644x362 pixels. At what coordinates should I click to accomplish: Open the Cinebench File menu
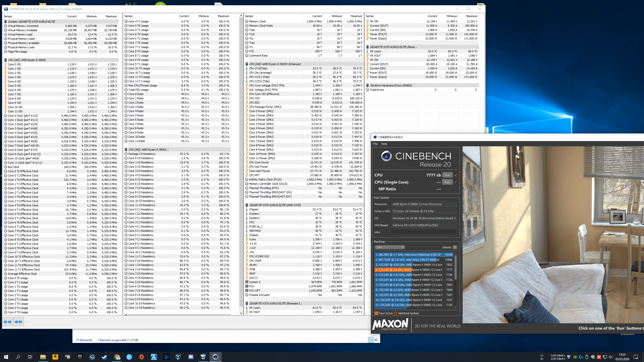pos(375,144)
